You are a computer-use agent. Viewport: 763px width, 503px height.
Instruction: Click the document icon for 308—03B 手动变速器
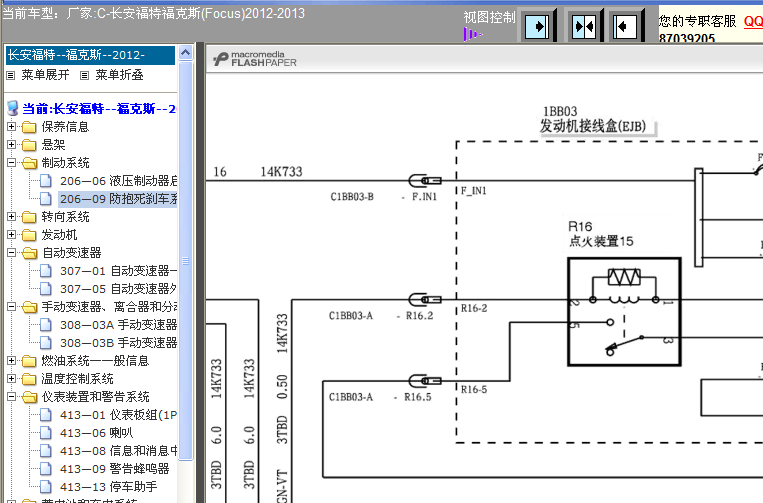click(x=46, y=343)
